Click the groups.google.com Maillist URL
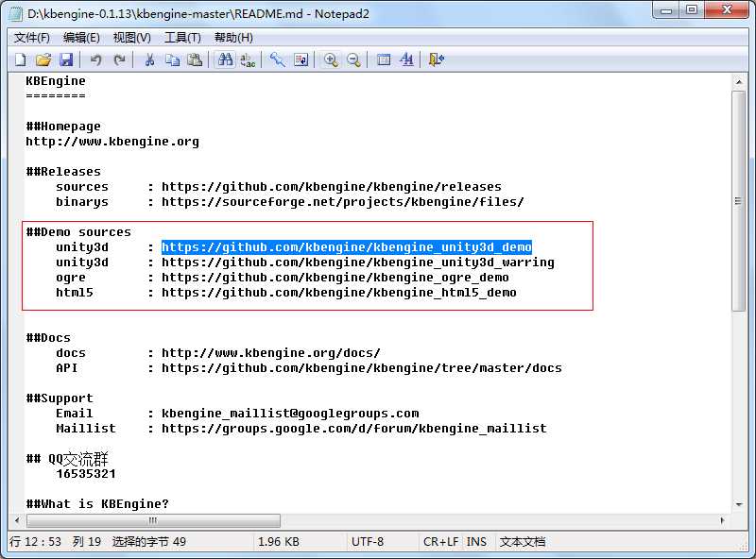Viewport: 756px width, 559px height. coord(354,429)
